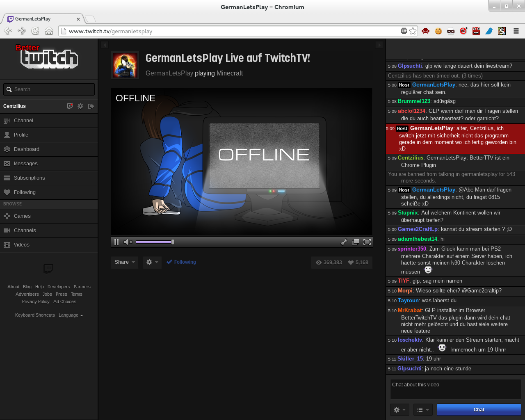Open account settings gear near Centzilius
The image size is (525, 420).
pos(80,106)
